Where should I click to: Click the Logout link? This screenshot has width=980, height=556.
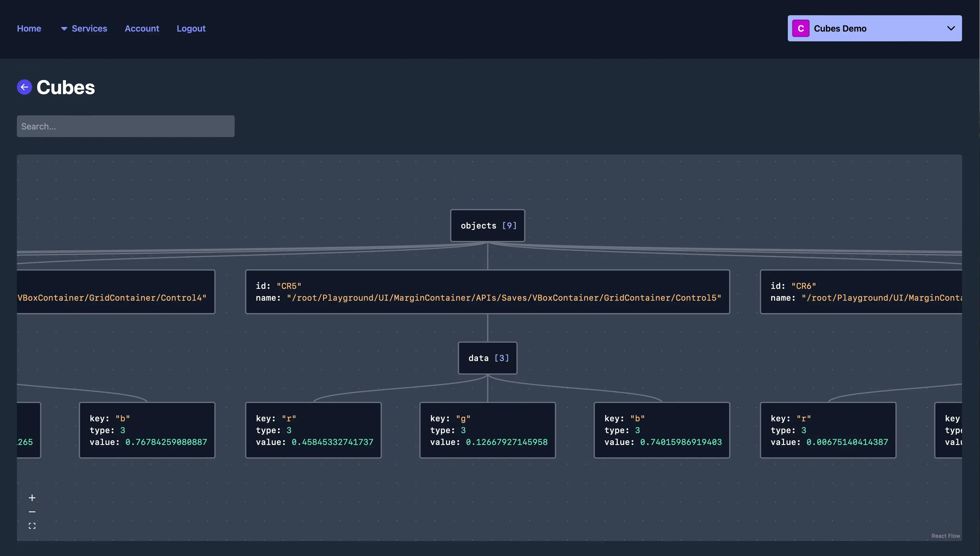coord(191,29)
